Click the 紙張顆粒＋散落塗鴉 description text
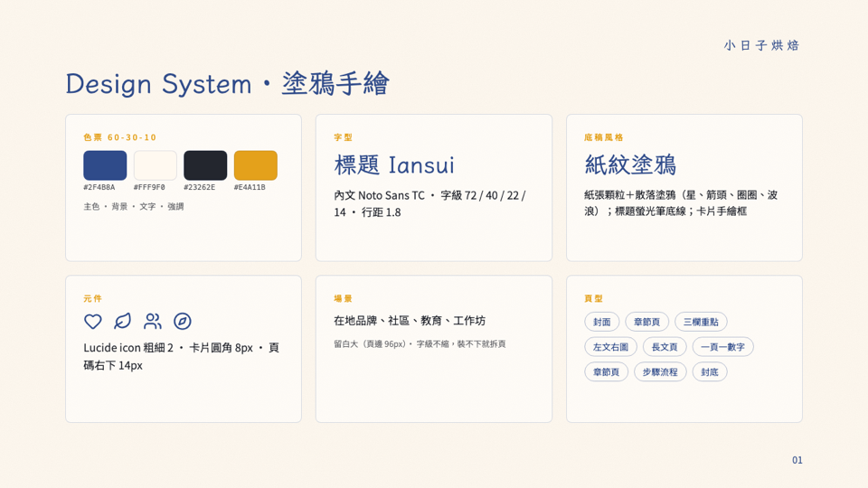Screen dimensions: 868x488 [681, 202]
